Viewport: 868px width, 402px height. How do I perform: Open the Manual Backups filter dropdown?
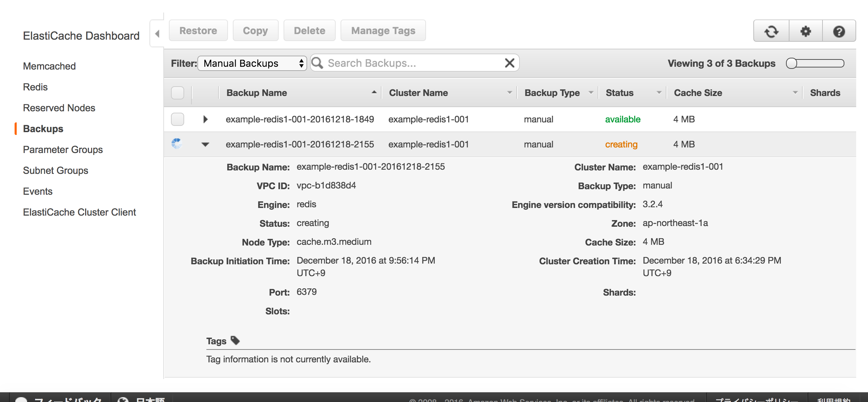(252, 63)
